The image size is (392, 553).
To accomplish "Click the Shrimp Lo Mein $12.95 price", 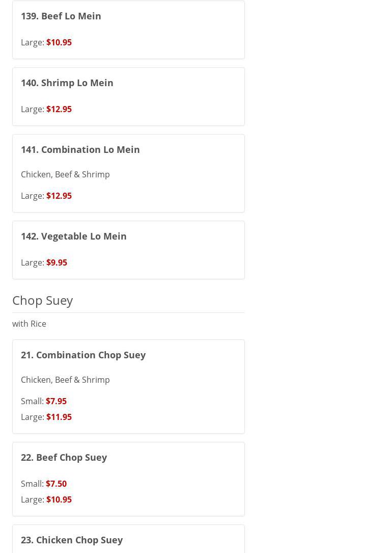I will tap(59, 109).
